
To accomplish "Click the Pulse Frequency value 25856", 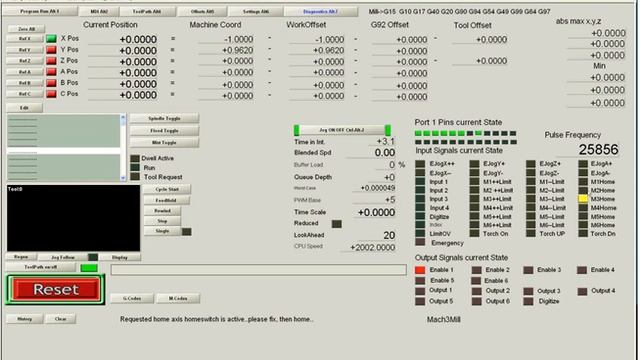I will 598,149.
